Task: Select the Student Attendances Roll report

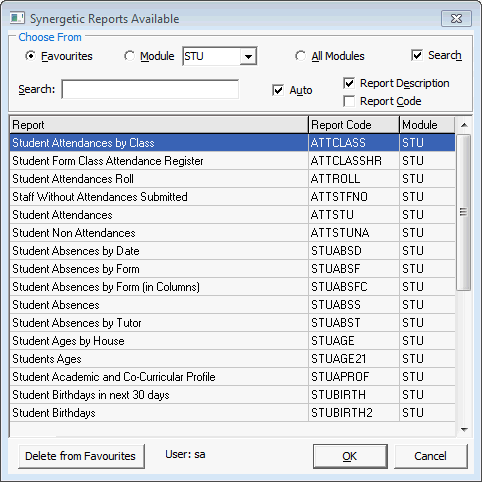Action: point(232,179)
